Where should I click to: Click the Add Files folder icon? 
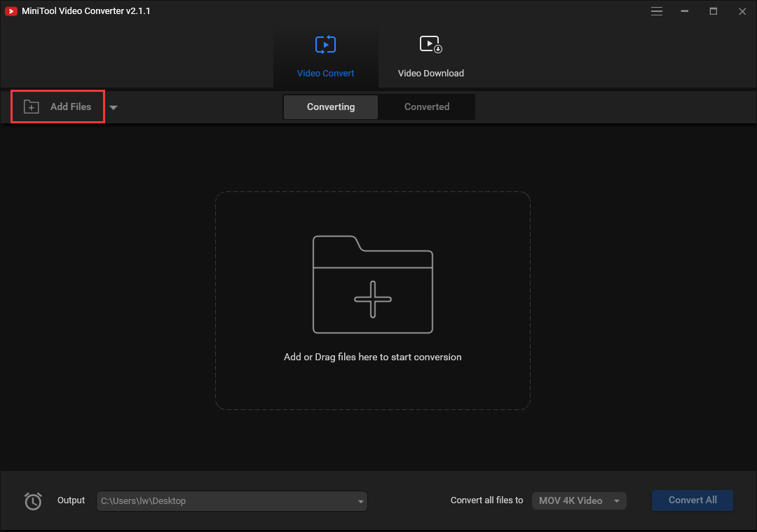click(x=31, y=106)
